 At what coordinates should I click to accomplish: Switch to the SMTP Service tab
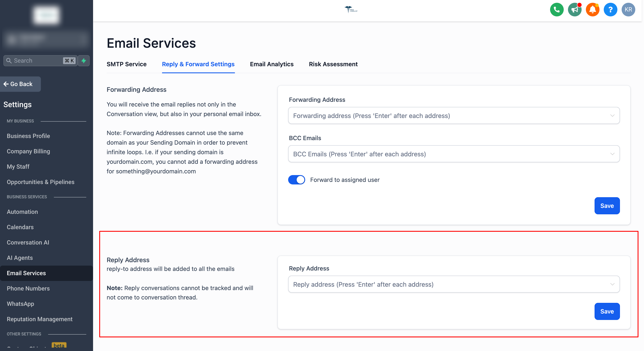[x=126, y=64]
